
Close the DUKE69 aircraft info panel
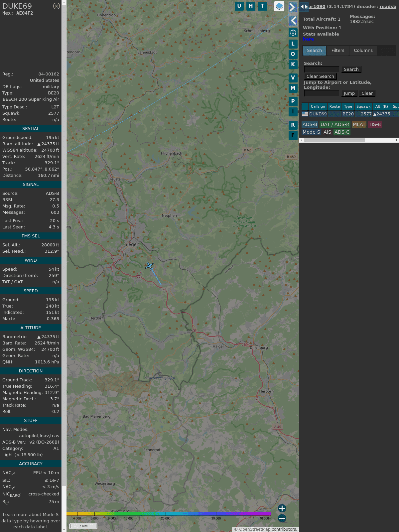coord(57,6)
